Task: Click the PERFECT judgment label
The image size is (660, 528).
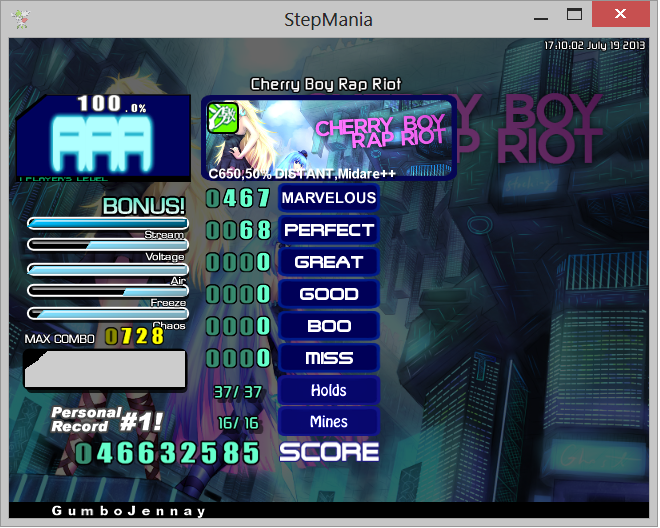Action: [329, 230]
